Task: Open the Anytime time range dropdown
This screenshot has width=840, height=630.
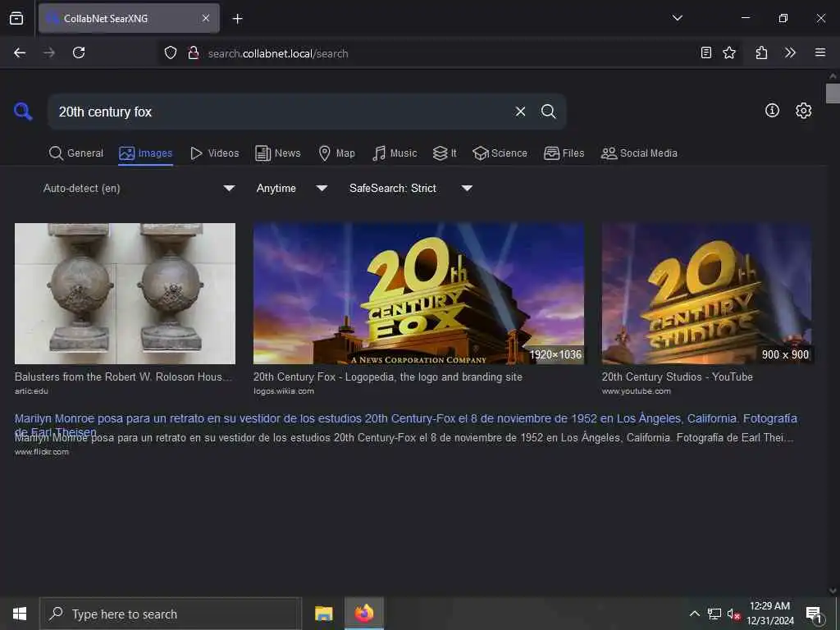Action: click(291, 188)
